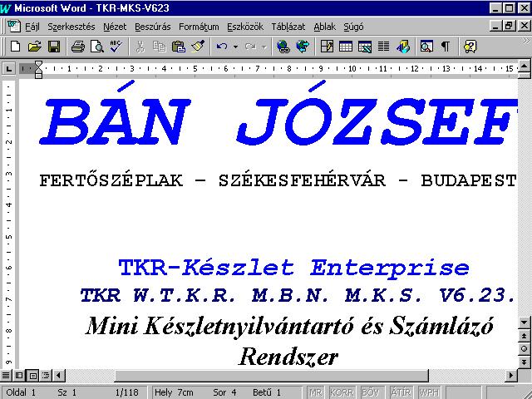Switch to Web Layout view
The image size is (532, 399).
pyautogui.click(x=19, y=375)
